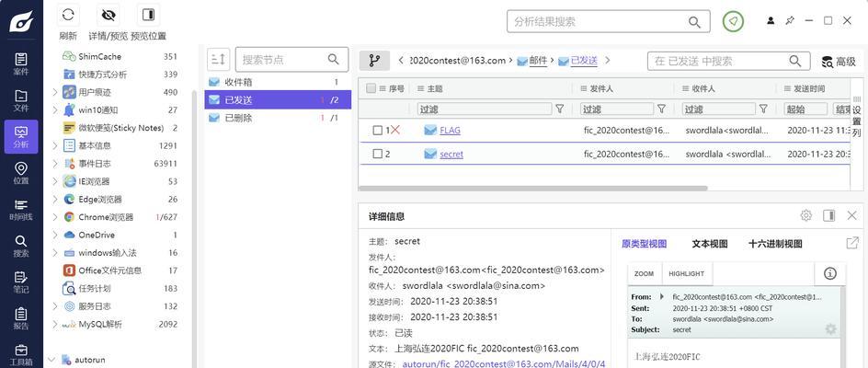868x368 pixels.
Task: Click the application logo icon
Action: (21, 21)
